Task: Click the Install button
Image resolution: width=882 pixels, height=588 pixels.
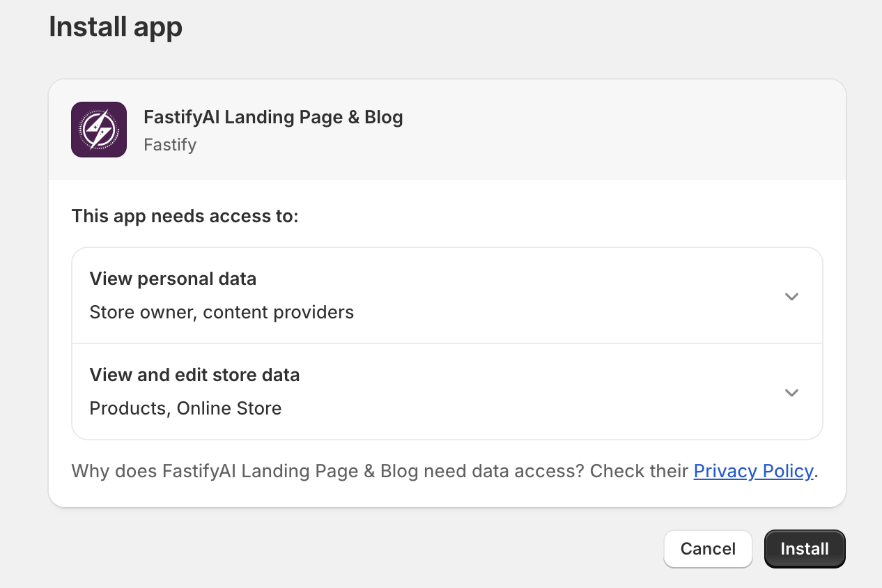Action: pyautogui.click(x=805, y=549)
